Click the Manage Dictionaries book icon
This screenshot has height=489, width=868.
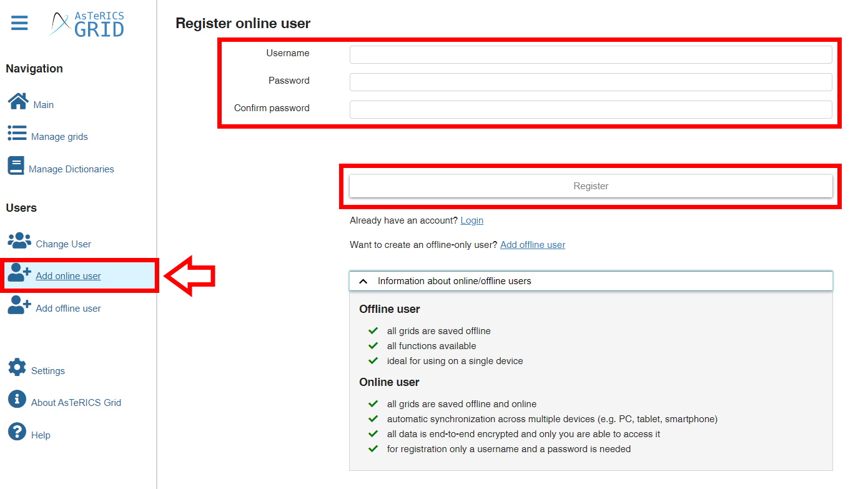[16, 165]
